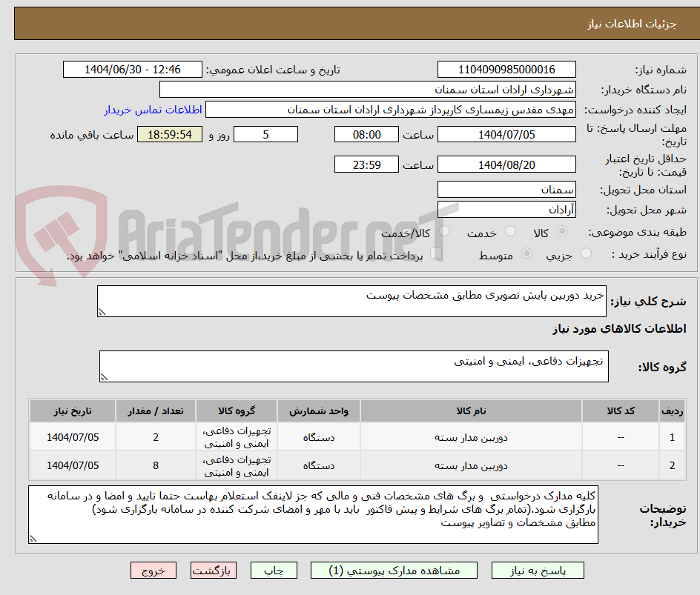Select the خدمت radio option

(x=511, y=230)
